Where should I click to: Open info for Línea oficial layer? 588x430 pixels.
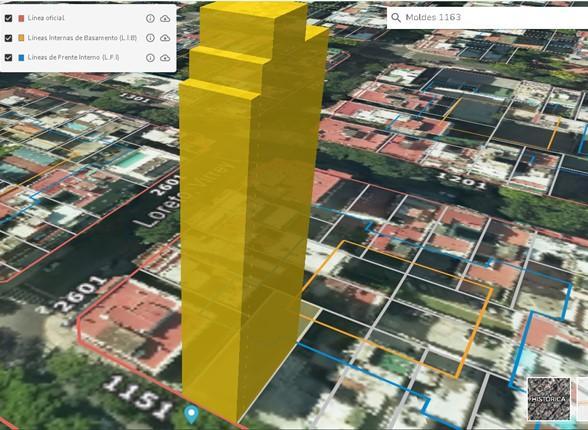point(150,18)
